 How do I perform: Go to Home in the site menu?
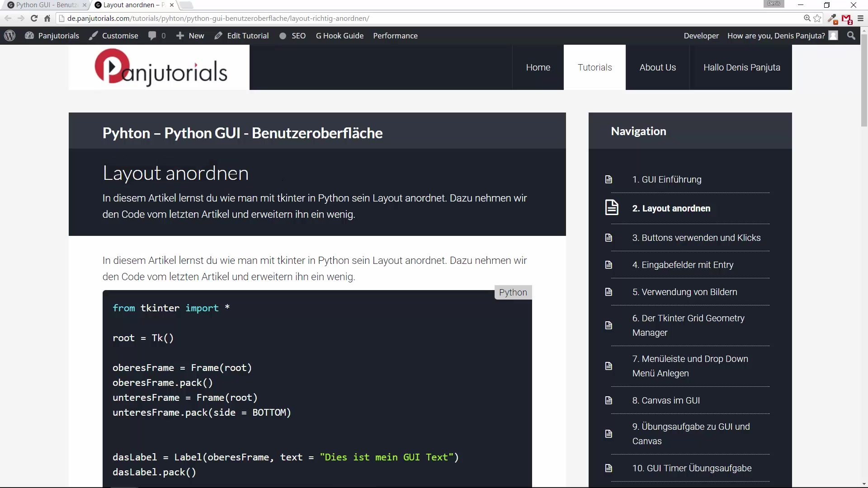pyautogui.click(x=538, y=67)
